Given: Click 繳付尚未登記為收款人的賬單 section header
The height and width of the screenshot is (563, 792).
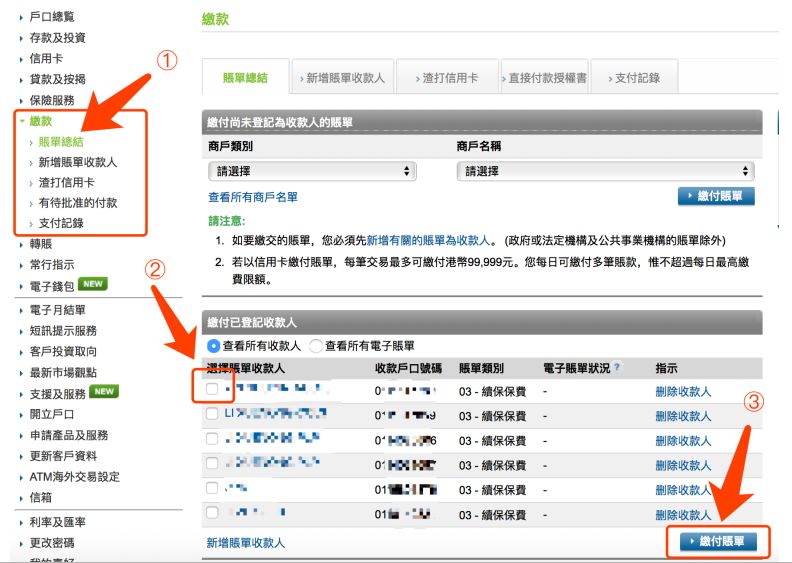Looking at the screenshot, I should (482, 122).
